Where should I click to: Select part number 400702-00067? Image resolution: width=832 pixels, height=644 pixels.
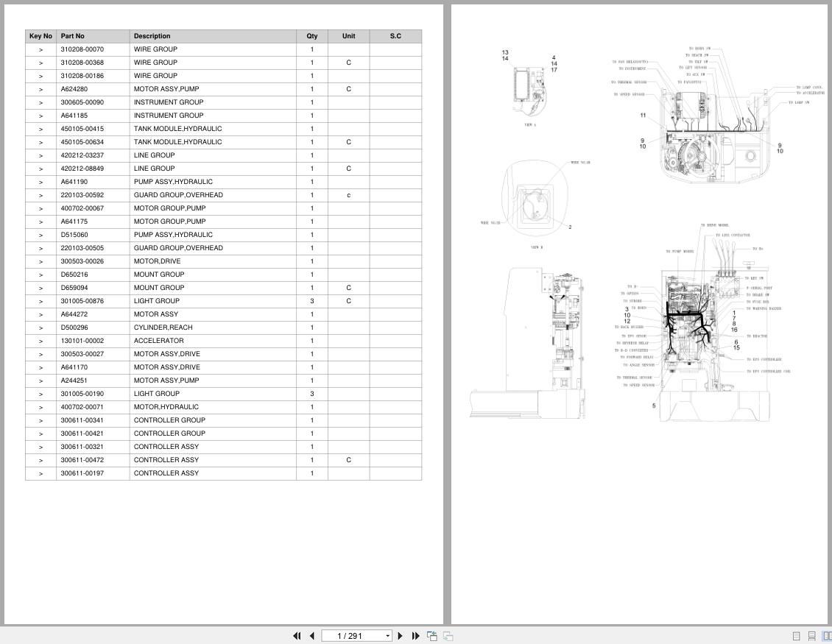pos(82,208)
